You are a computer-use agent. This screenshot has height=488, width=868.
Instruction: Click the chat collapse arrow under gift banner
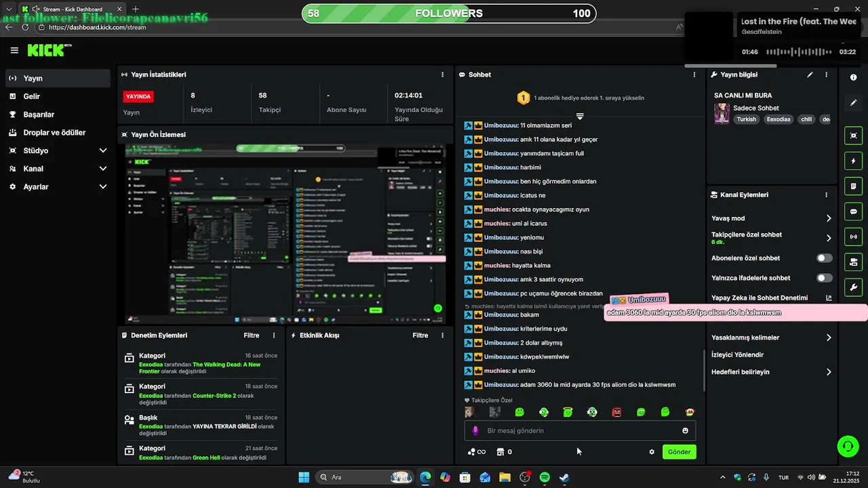[580, 117]
